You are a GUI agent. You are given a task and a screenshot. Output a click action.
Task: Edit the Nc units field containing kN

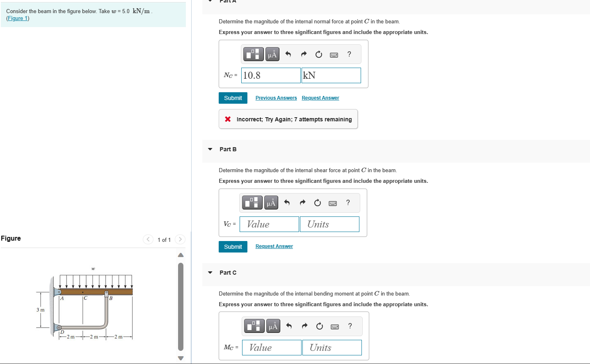[331, 75]
